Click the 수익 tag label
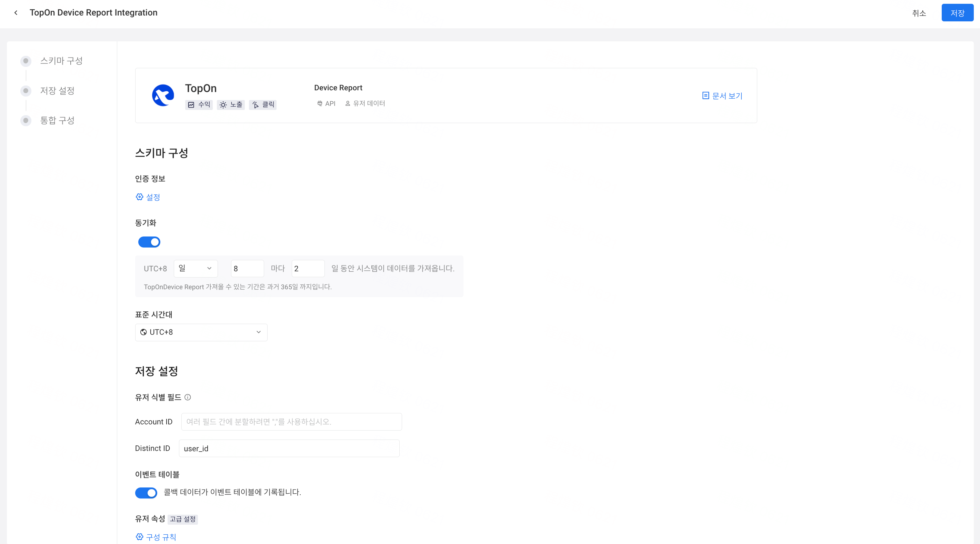 pyautogui.click(x=204, y=104)
